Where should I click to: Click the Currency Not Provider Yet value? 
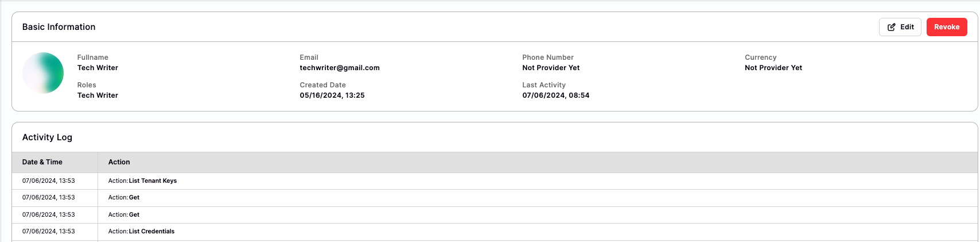pos(773,68)
